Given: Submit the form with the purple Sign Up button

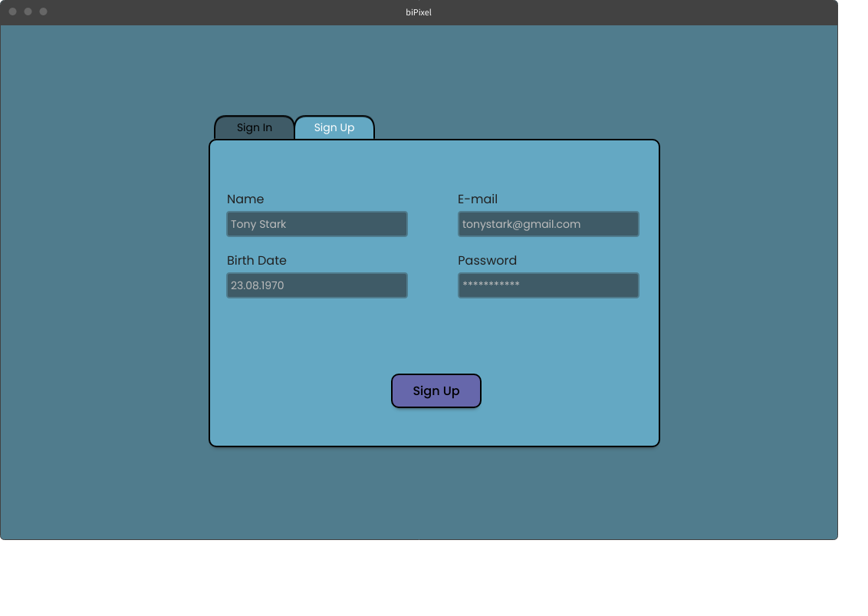Looking at the screenshot, I should [436, 391].
